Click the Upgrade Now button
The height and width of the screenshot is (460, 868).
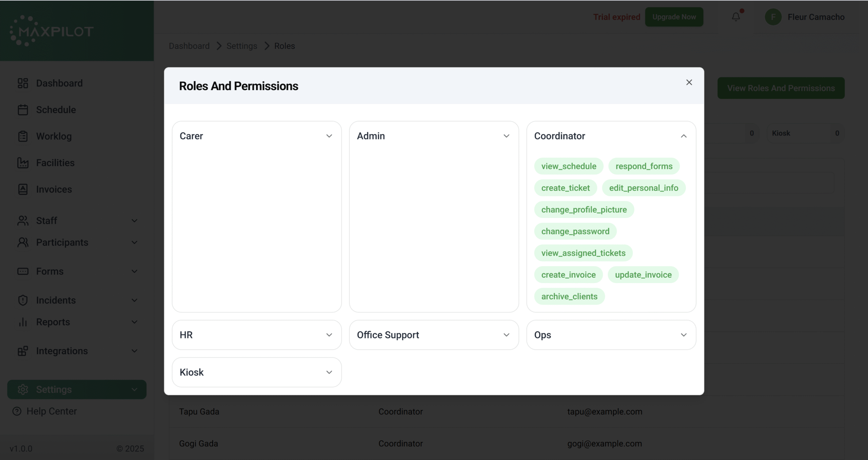pyautogui.click(x=674, y=17)
